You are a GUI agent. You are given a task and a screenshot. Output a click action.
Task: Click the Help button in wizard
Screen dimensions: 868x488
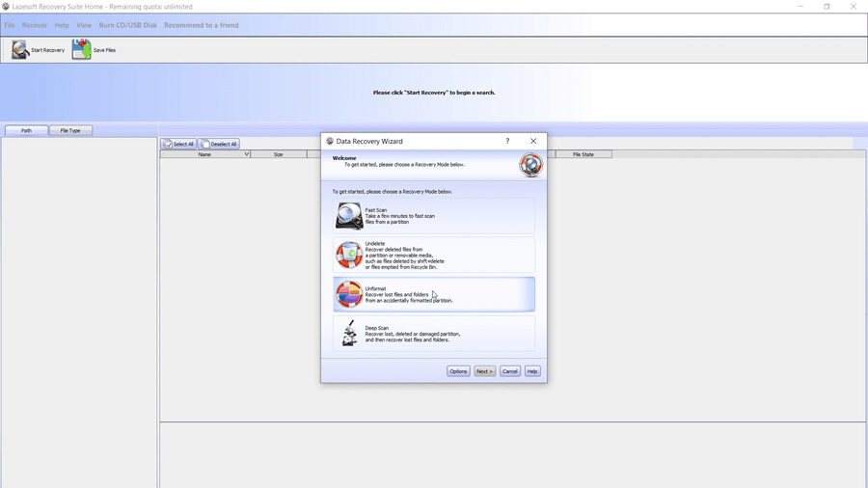click(x=532, y=371)
